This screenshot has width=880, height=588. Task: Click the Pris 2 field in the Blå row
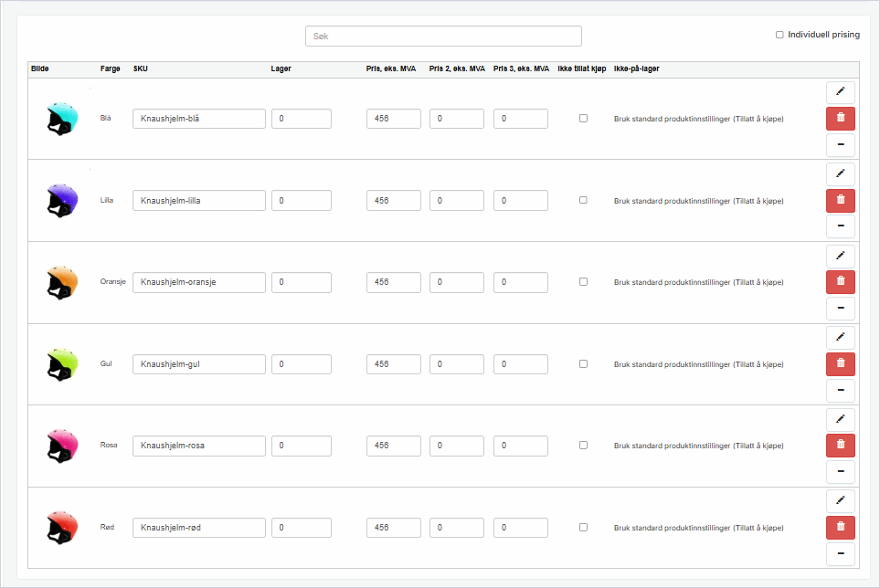coord(456,119)
